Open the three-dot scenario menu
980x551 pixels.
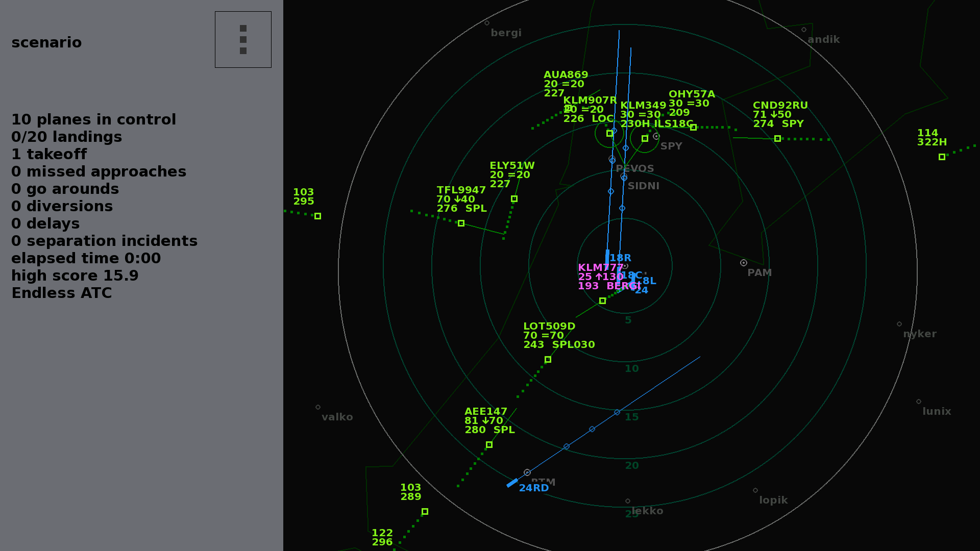tap(243, 39)
